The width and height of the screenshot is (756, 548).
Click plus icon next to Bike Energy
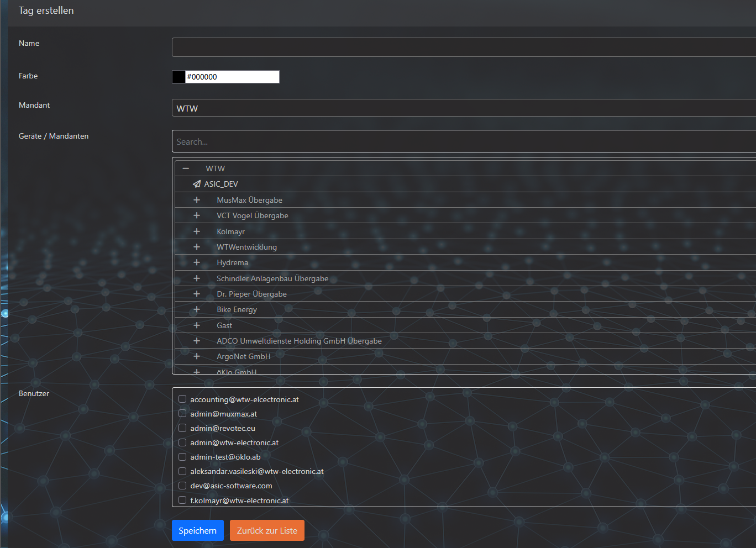197,309
